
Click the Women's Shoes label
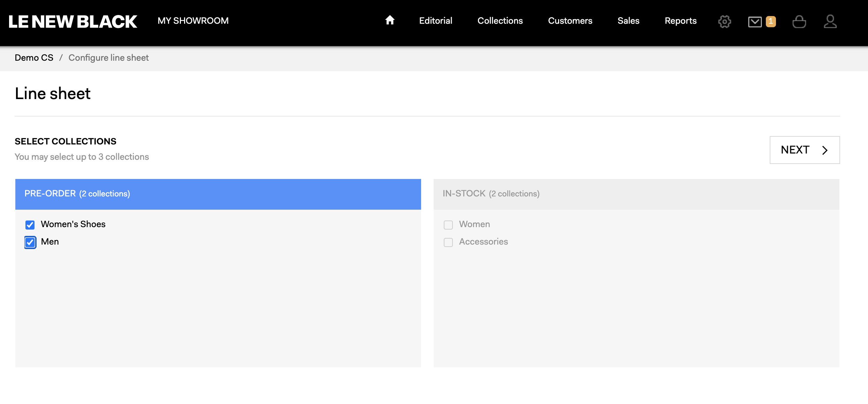tap(73, 224)
